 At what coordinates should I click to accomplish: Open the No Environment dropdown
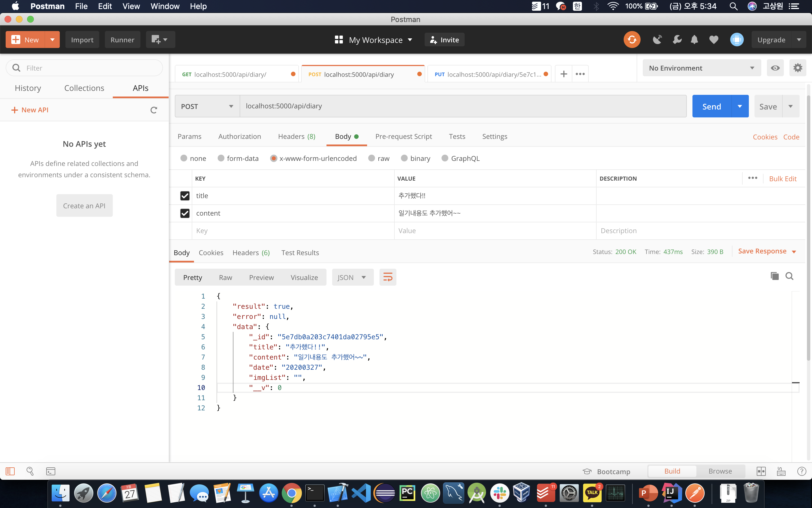701,68
